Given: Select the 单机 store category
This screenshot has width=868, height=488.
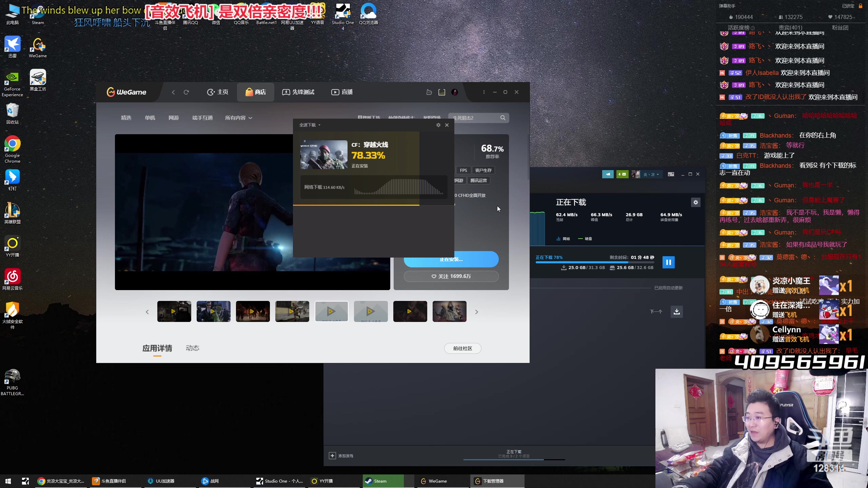Looking at the screenshot, I should pyautogui.click(x=150, y=118).
